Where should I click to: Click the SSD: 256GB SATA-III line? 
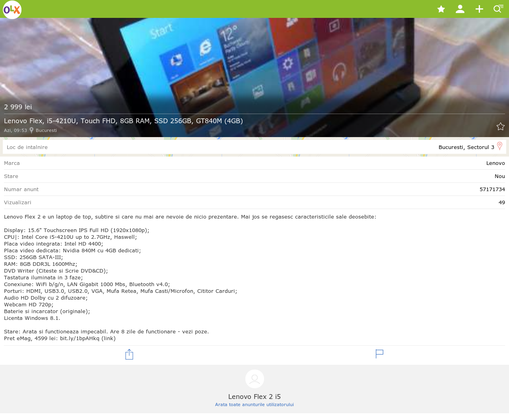tap(33, 257)
